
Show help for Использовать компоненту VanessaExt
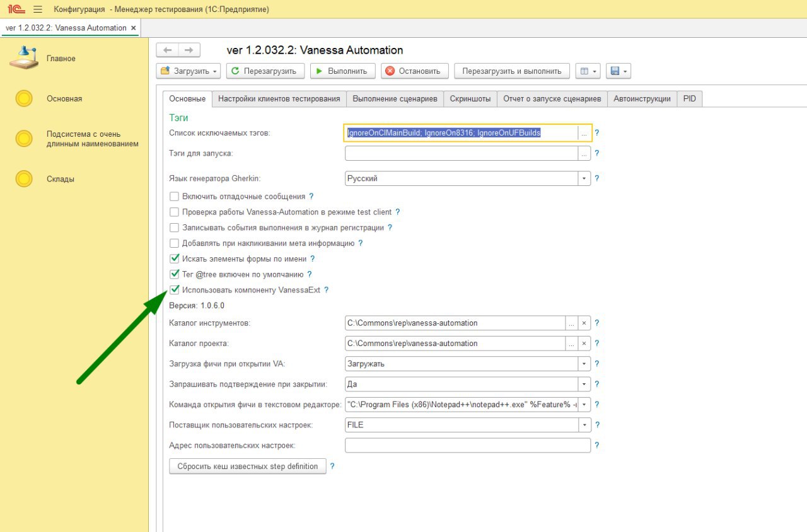coord(327,290)
